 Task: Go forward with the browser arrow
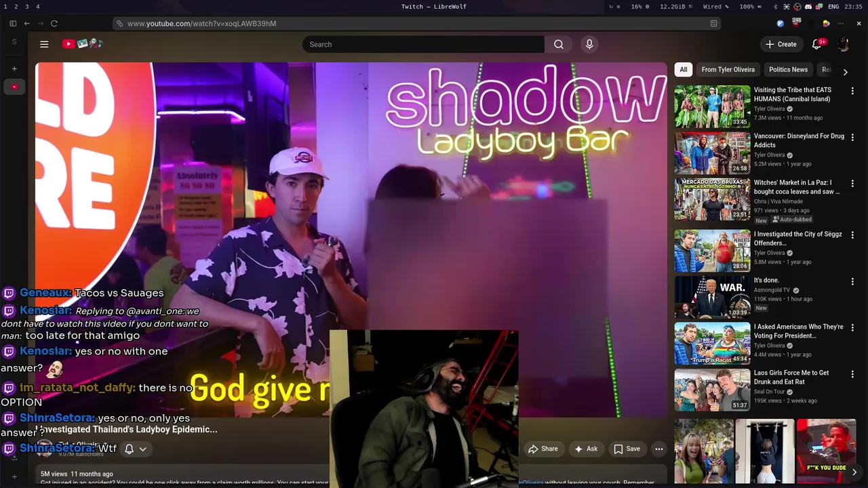(40, 23)
